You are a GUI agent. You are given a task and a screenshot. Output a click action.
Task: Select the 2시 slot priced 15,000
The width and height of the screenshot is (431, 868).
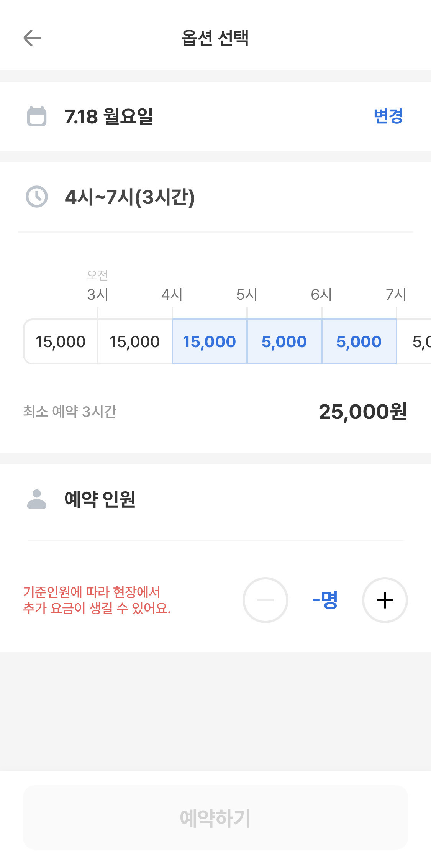[x=61, y=341]
